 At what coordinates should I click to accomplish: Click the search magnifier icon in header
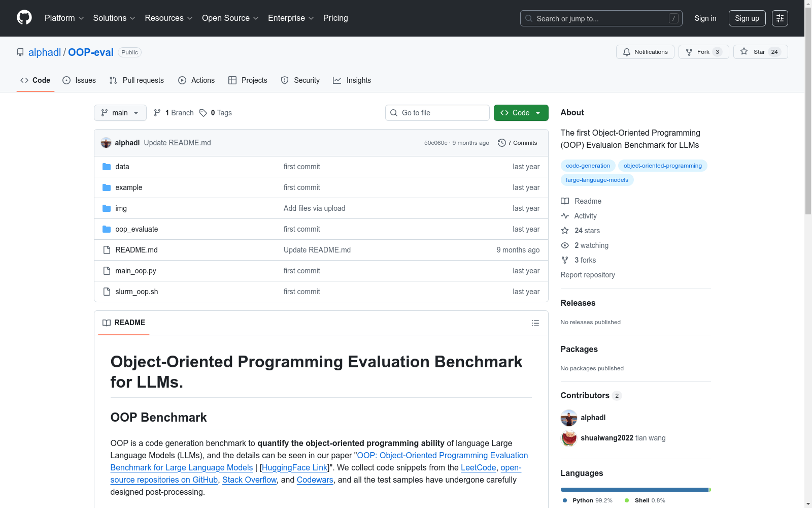tap(529, 18)
